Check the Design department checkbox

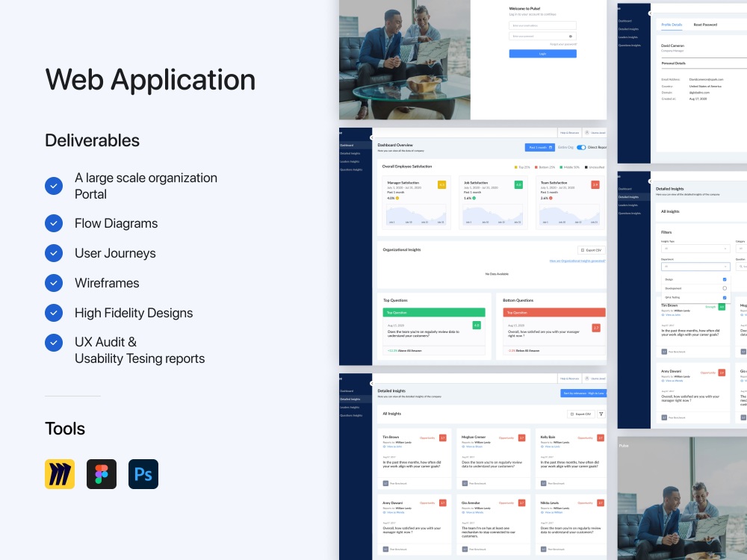tap(725, 279)
